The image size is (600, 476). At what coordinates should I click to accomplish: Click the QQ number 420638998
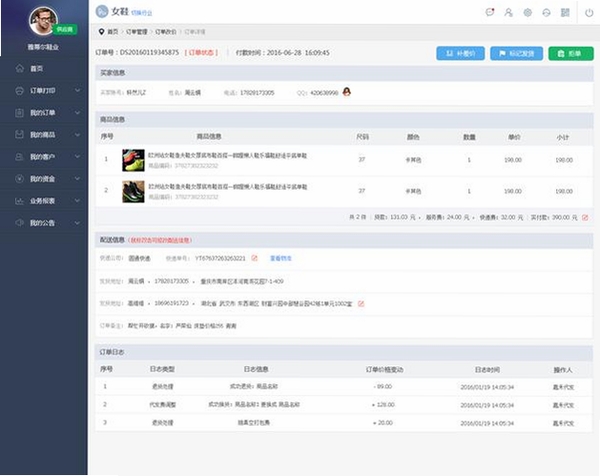pyautogui.click(x=324, y=93)
